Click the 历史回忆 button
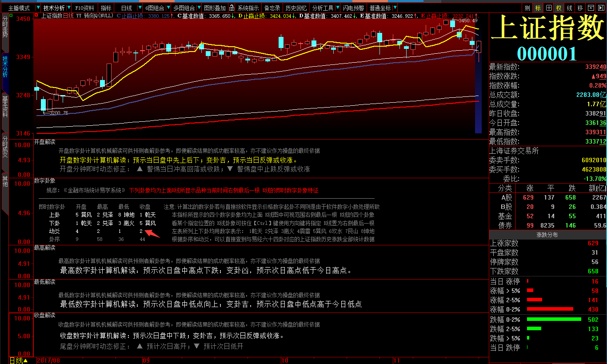This screenshot has width=607, height=364. click(x=296, y=8)
